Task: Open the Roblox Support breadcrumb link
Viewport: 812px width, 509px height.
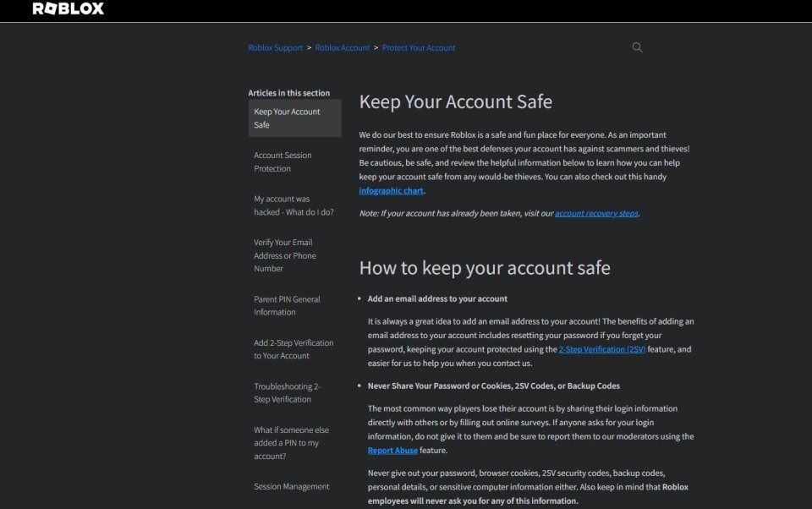Action: point(275,47)
